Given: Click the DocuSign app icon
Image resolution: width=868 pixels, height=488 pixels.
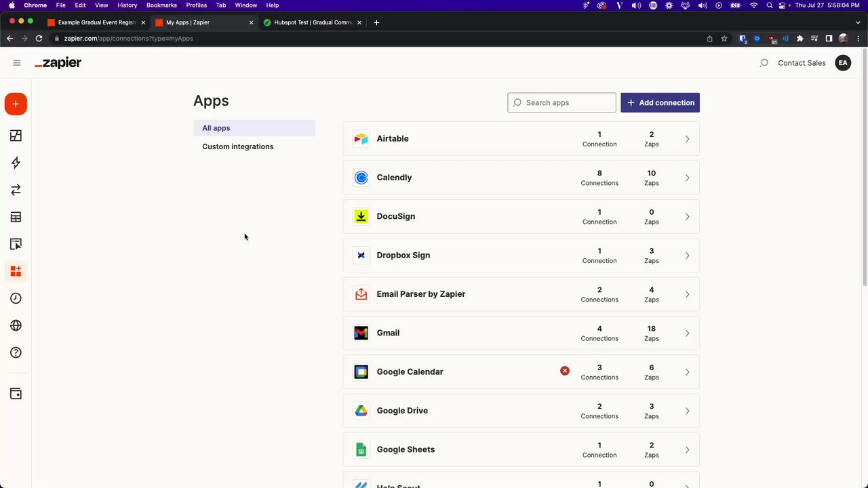Looking at the screenshot, I should coord(361,216).
